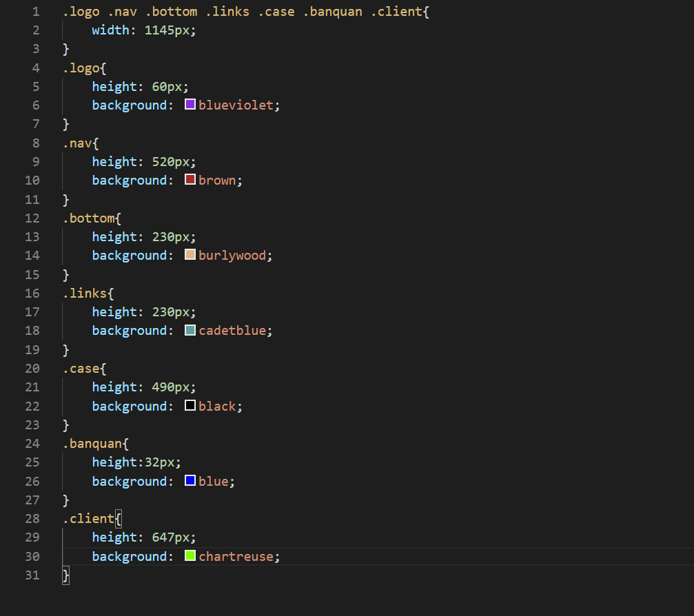Select line number 31 in the gutter
This screenshot has height=616, width=694.
click(x=32, y=575)
